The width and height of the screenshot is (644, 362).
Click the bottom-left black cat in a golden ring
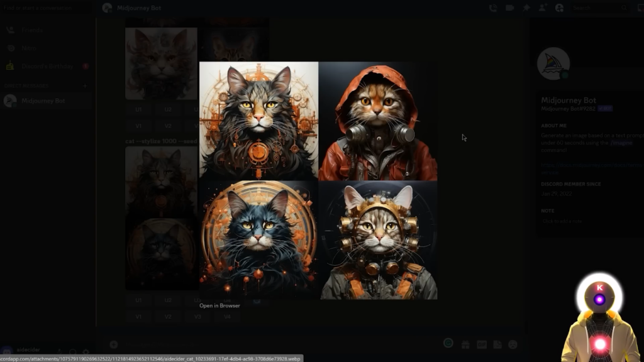click(x=258, y=240)
